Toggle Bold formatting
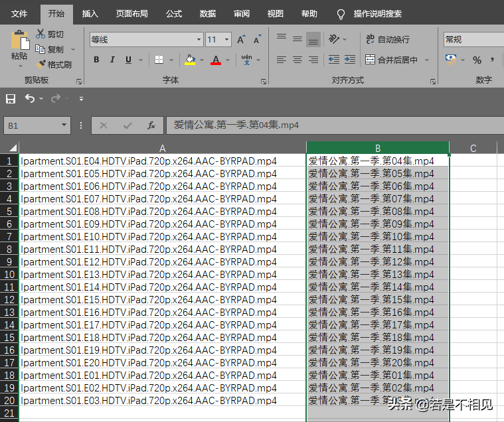The height and width of the screenshot is (422, 504). pyautogui.click(x=96, y=60)
